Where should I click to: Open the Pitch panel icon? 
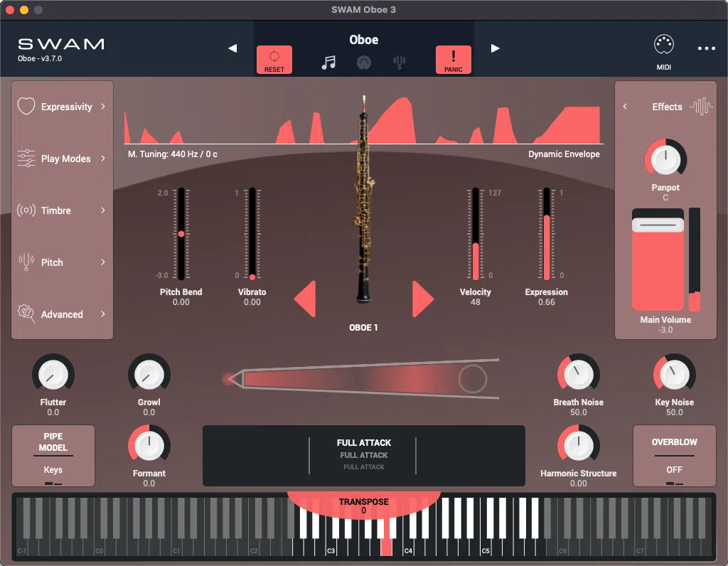click(26, 262)
